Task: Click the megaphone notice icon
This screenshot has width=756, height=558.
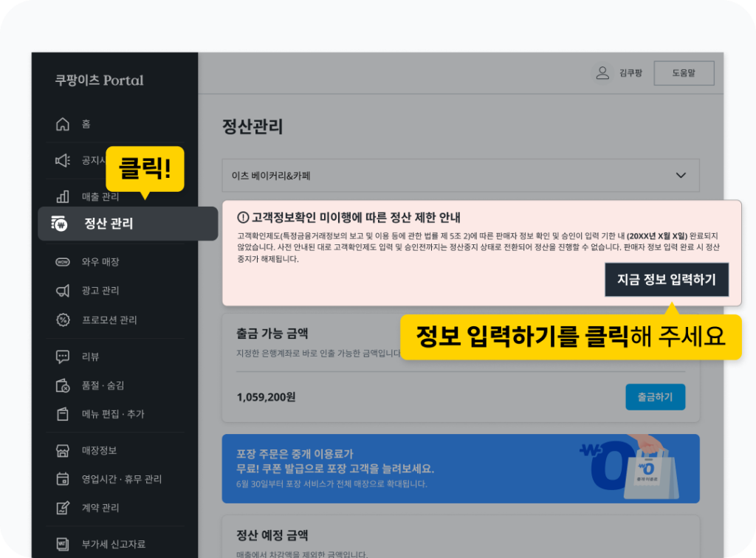Action: [63, 160]
